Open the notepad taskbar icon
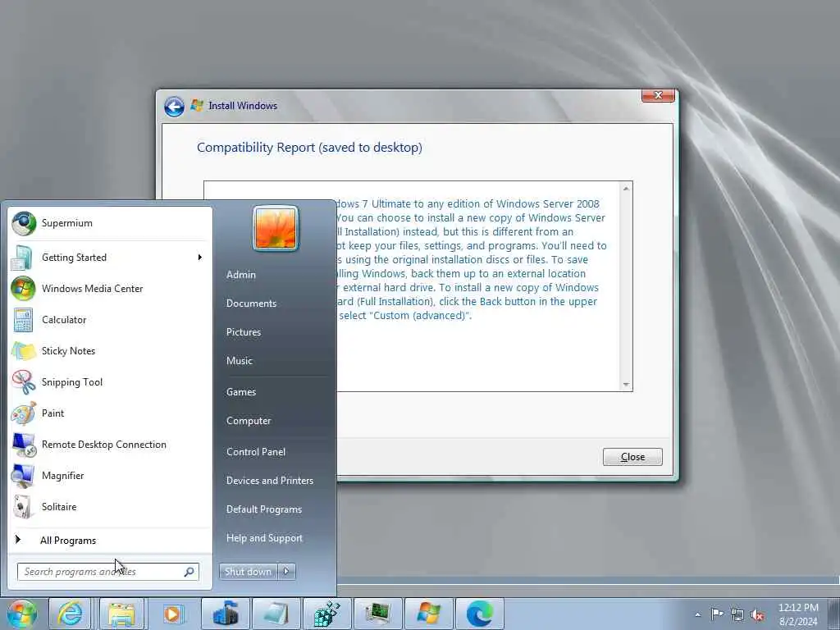The height and width of the screenshot is (630, 840). [276, 614]
